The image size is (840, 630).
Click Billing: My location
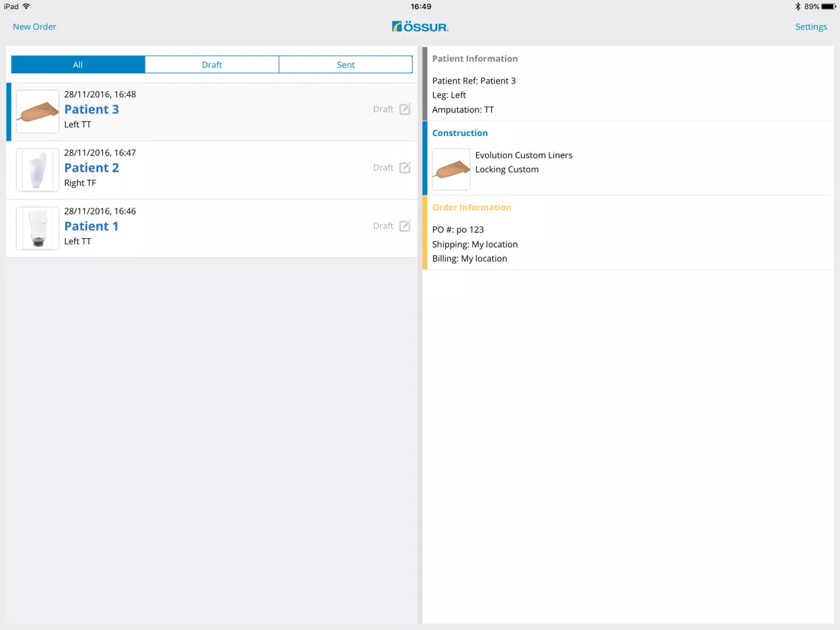click(470, 258)
